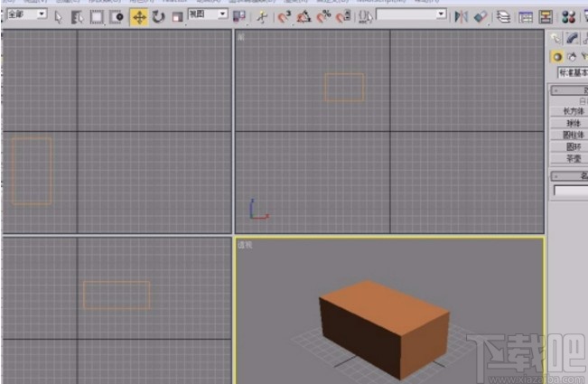Toggle Spinner Snap button
The image size is (588, 384).
click(x=343, y=17)
